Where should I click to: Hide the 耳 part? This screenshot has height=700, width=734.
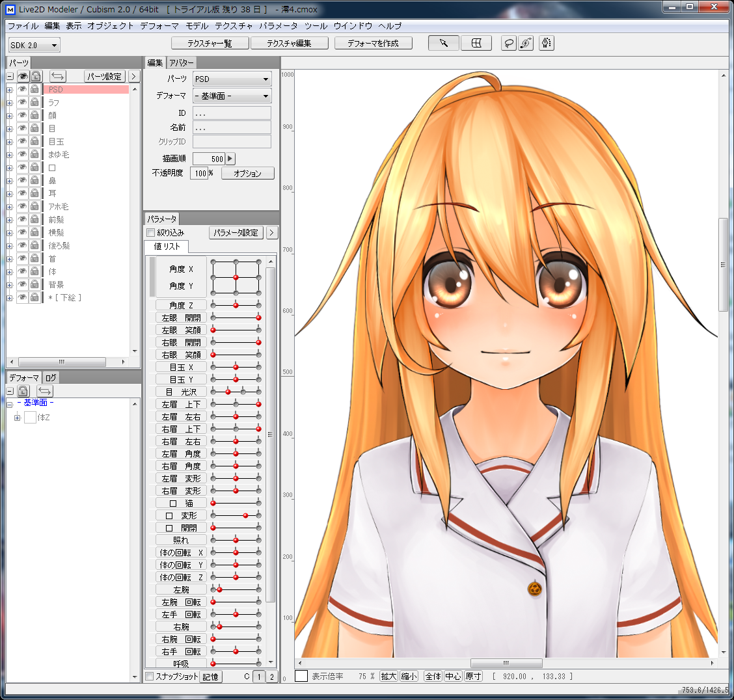[x=22, y=193]
